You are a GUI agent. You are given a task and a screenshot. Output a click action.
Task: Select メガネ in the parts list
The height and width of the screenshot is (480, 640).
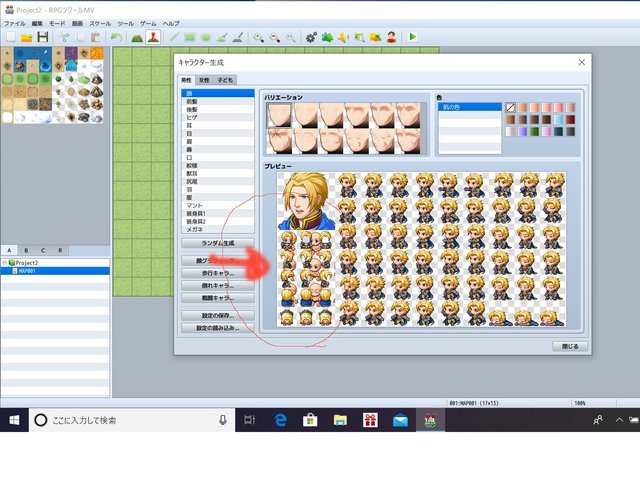218,229
